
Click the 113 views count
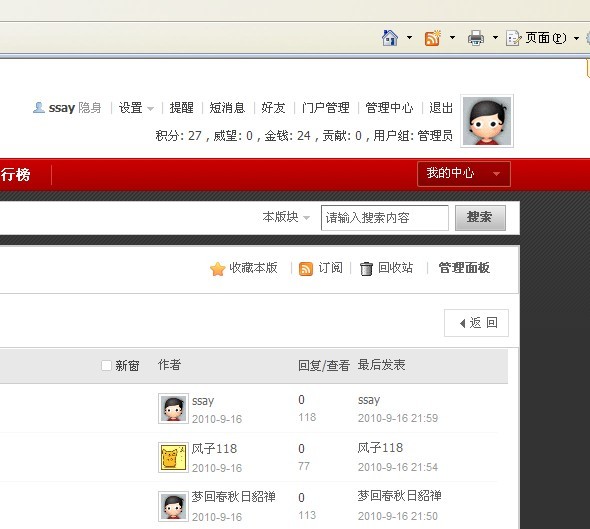(307, 515)
